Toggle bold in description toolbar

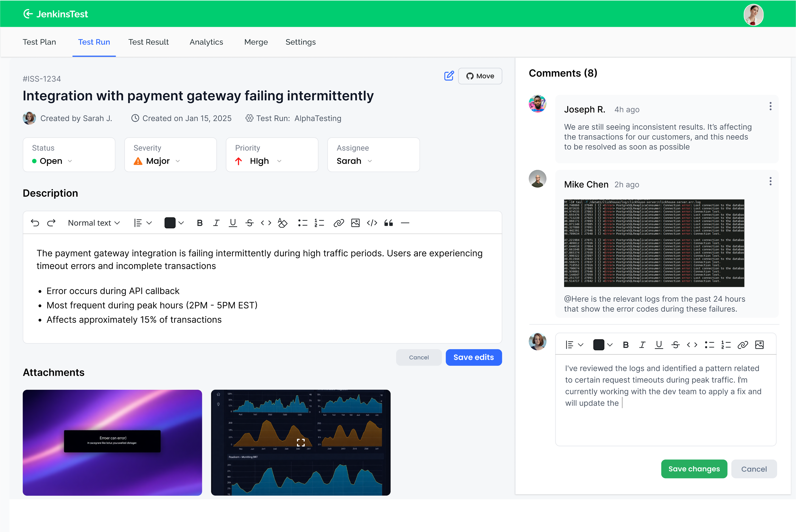199,223
